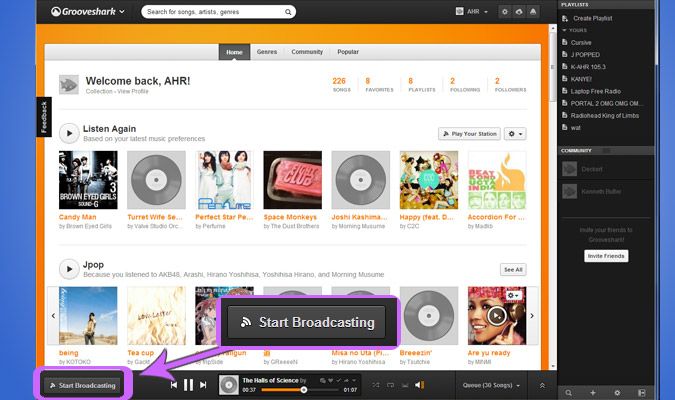Click the fish avatar beside Welcome back

pos(69,85)
